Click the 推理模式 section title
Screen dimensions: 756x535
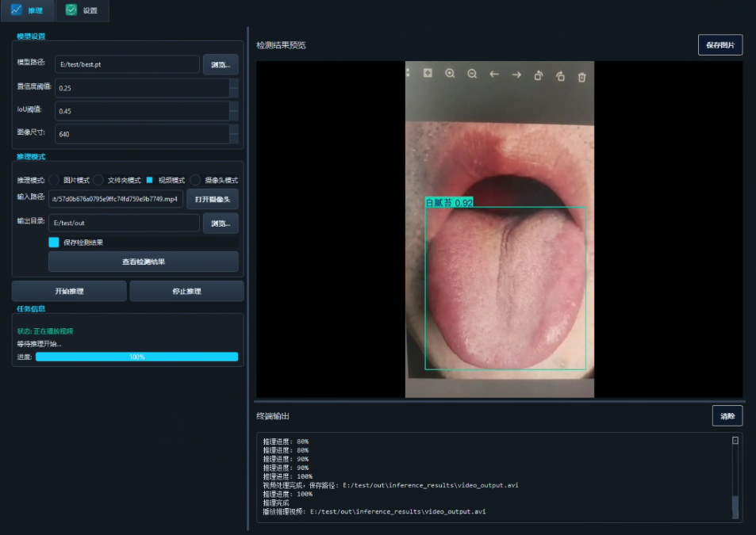[31, 157]
